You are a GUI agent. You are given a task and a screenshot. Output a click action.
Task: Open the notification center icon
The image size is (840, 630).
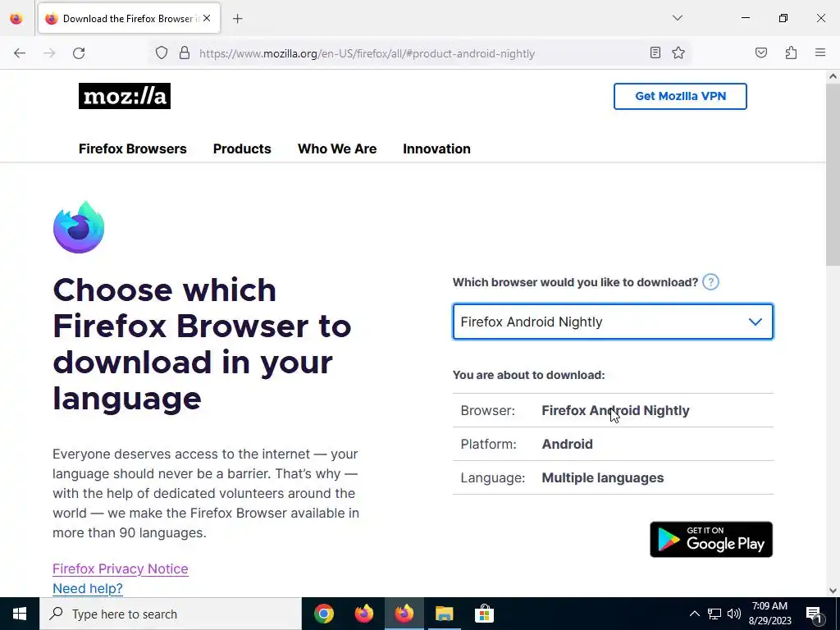point(814,614)
